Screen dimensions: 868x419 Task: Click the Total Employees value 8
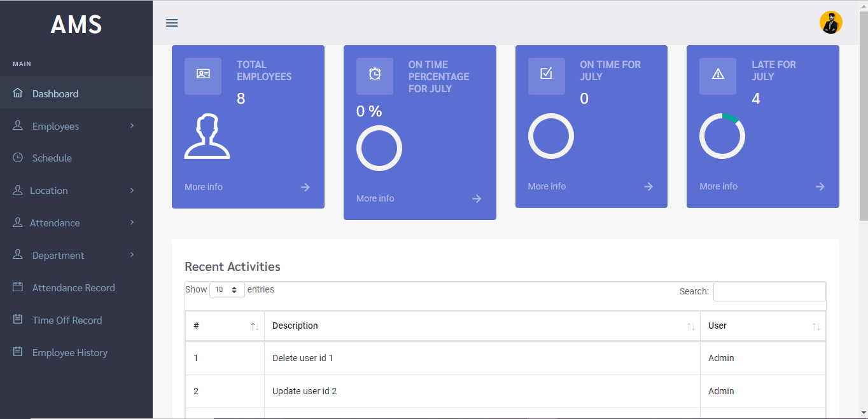coord(241,98)
